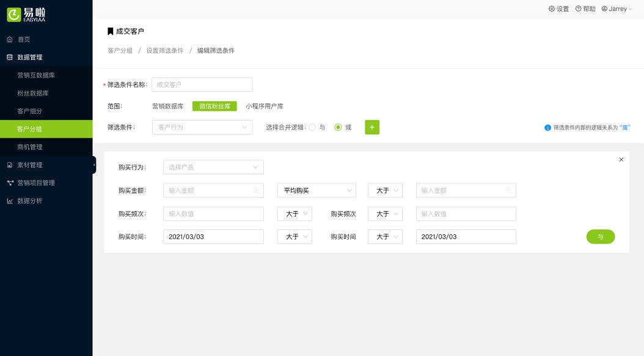Click the help question mark icon
Screen dimensions: 644x356
coord(578,9)
